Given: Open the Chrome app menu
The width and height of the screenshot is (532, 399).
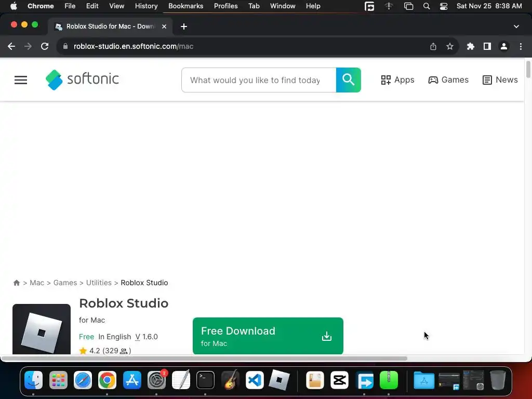Looking at the screenshot, I should (41, 6).
